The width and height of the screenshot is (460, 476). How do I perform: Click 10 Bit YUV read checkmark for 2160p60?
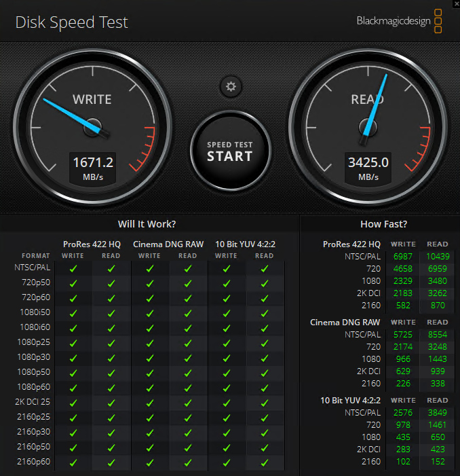coord(265,462)
